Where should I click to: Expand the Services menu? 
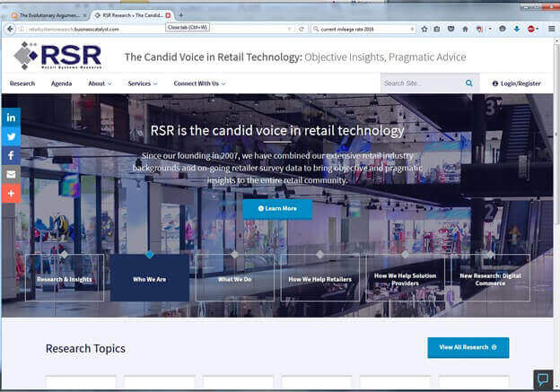pyautogui.click(x=143, y=83)
